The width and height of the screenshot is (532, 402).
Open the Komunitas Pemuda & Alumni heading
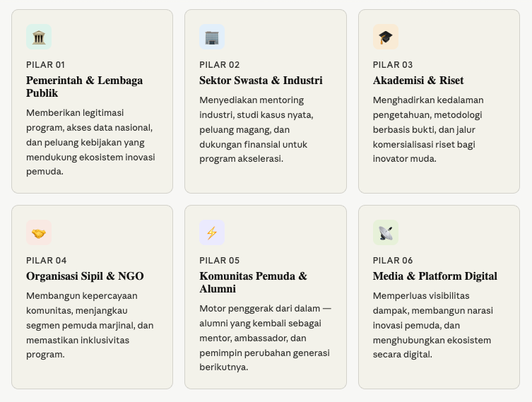[253, 283]
